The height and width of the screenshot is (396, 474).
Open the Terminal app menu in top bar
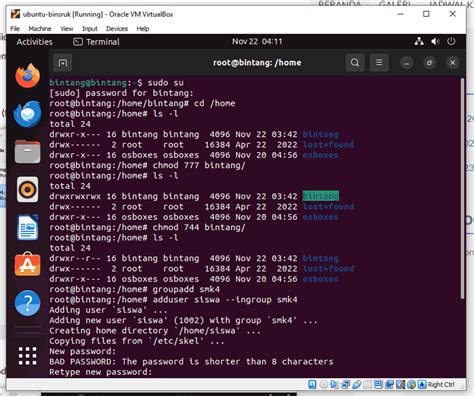96,42
